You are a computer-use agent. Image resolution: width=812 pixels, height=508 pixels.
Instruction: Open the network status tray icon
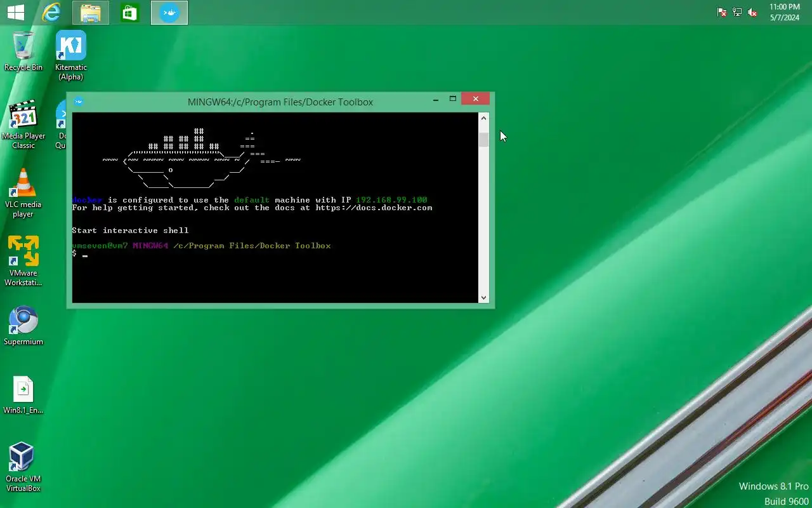click(x=737, y=12)
